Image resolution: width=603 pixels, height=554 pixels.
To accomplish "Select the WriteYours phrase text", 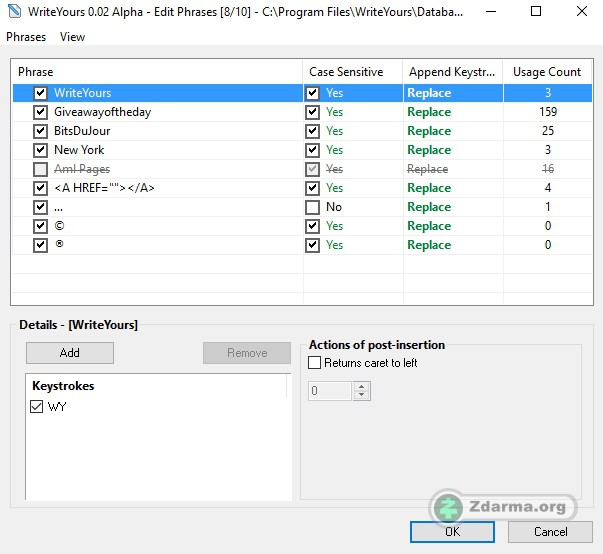I will pos(82,93).
